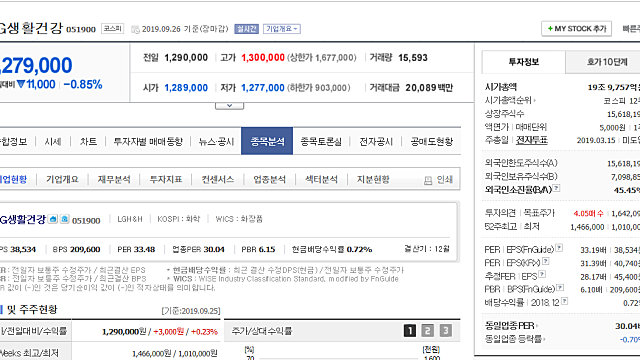The height and width of the screenshot is (360, 640).
Task: Click the 코스피 market badge
Action: pyautogui.click(x=112, y=29)
